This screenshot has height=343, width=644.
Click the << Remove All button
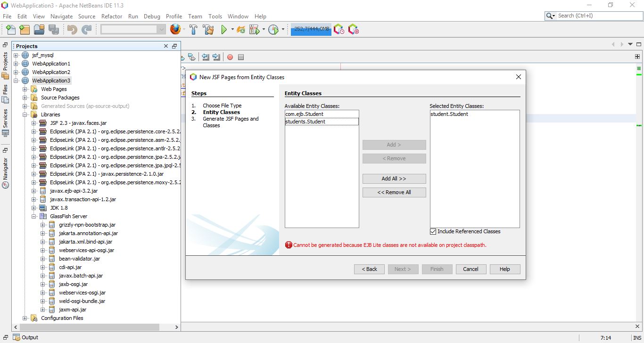[x=394, y=192]
